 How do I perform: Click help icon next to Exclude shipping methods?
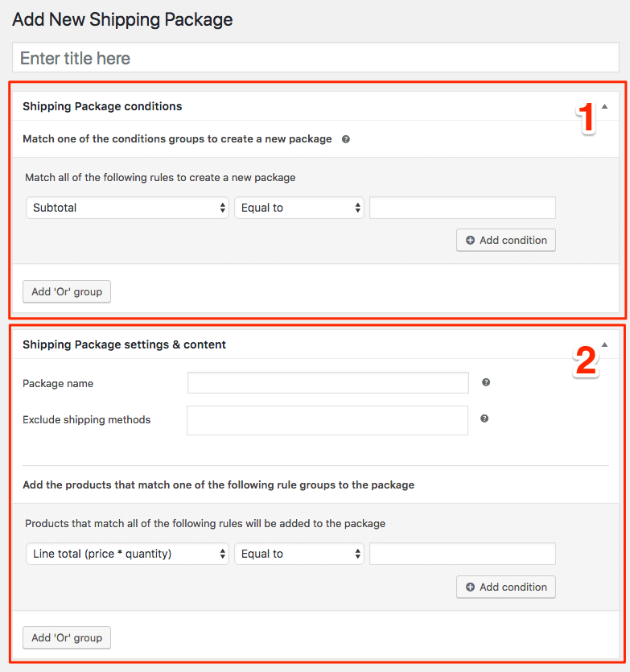pos(484,418)
